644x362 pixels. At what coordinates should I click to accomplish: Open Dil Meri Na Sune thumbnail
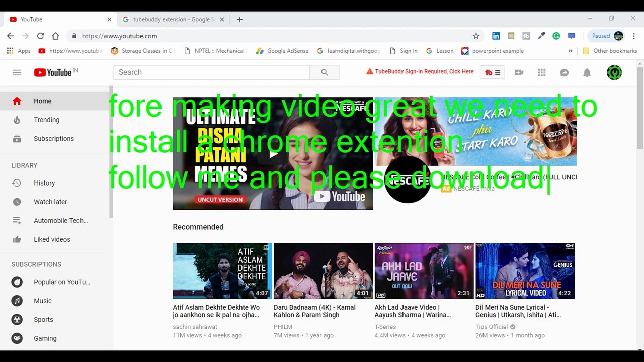pyautogui.click(x=525, y=271)
